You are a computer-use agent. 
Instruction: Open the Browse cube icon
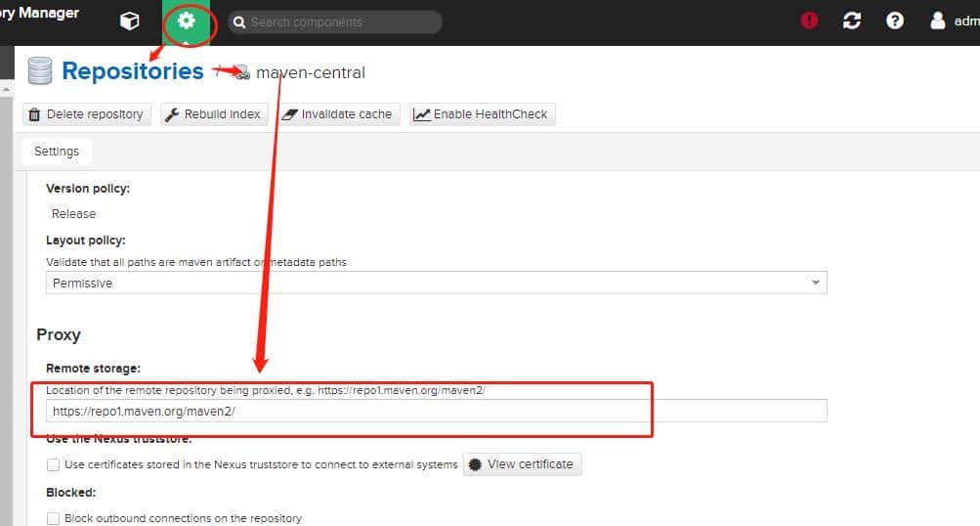coord(129,22)
